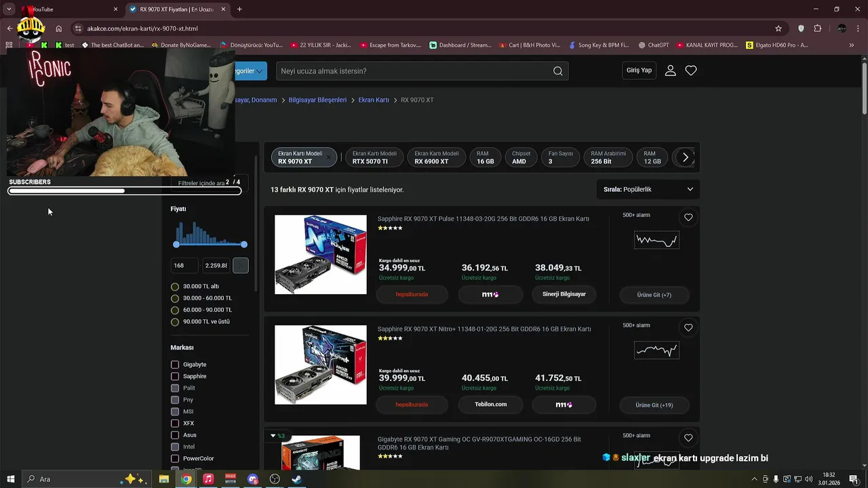Screen dimensions: 868x488
Task: Open Bilgisayar Bileşenleri breadcrumb link
Action: click(x=317, y=100)
